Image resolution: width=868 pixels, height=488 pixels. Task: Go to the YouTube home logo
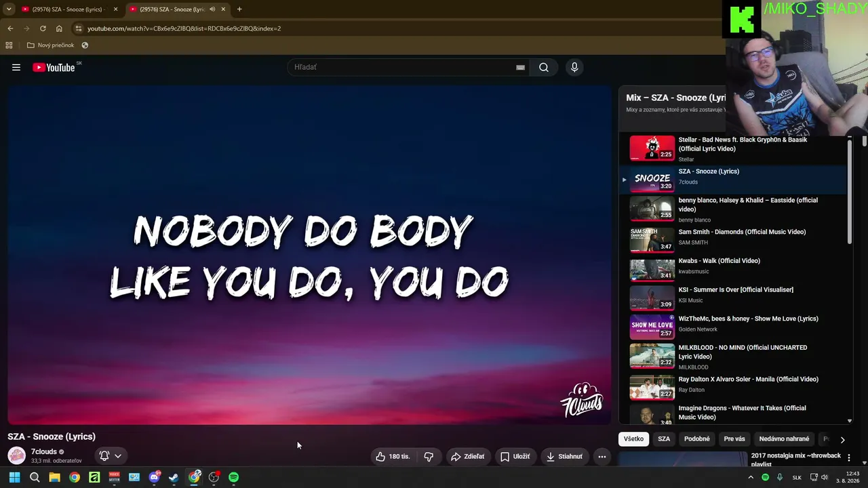tap(54, 67)
